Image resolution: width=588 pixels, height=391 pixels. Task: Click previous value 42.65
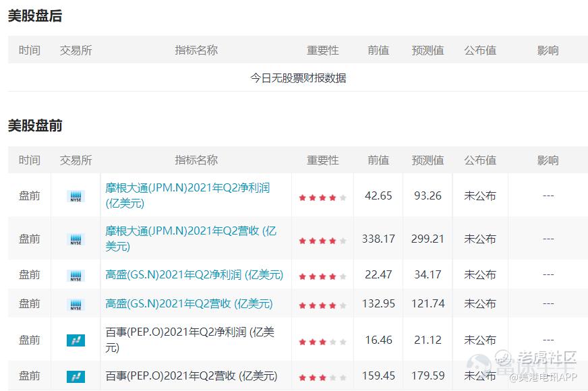(x=378, y=195)
